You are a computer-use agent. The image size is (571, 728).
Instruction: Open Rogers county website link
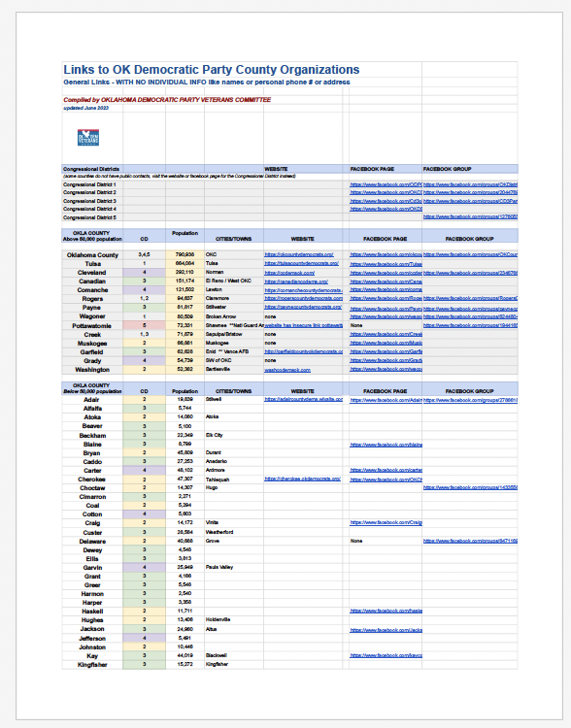pos(303,299)
